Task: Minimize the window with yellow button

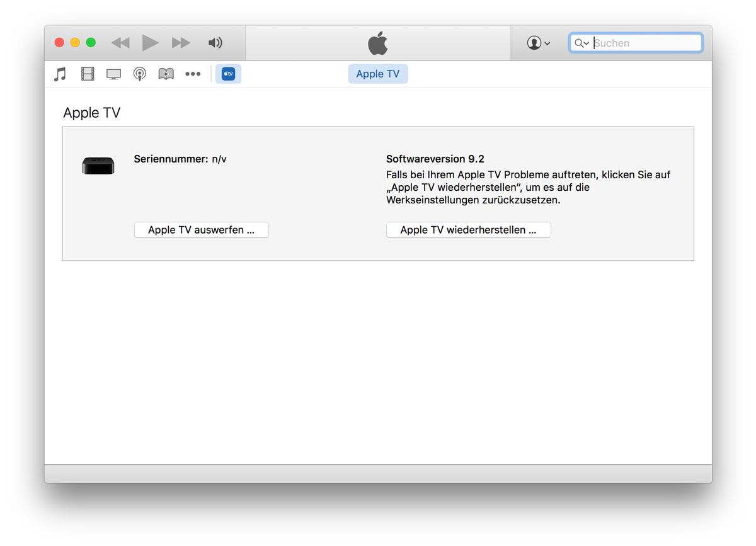Action: (75, 43)
